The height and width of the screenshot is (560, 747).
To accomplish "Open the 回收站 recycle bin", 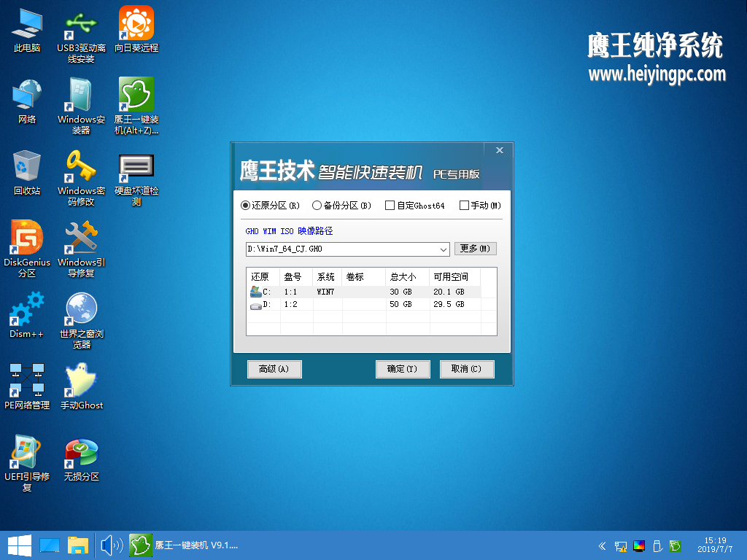I will tap(27, 172).
